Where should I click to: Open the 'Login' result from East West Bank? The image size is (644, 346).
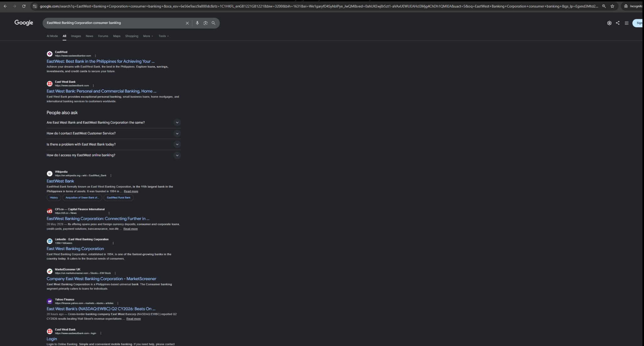pos(52,339)
